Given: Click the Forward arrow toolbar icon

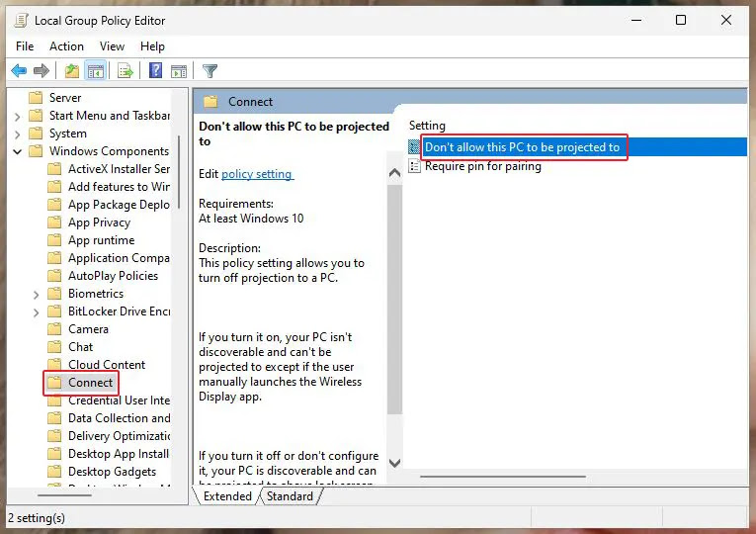Looking at the screenshot, I should coord(42,71).
